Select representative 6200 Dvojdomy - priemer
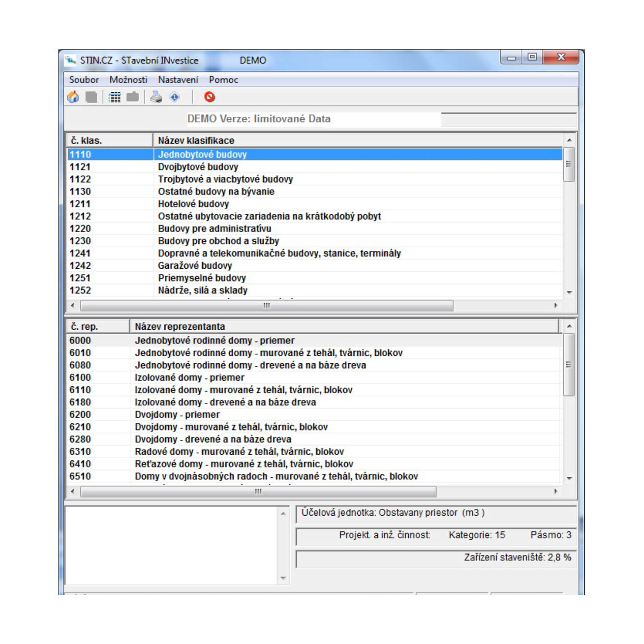 tap(177, 414)
